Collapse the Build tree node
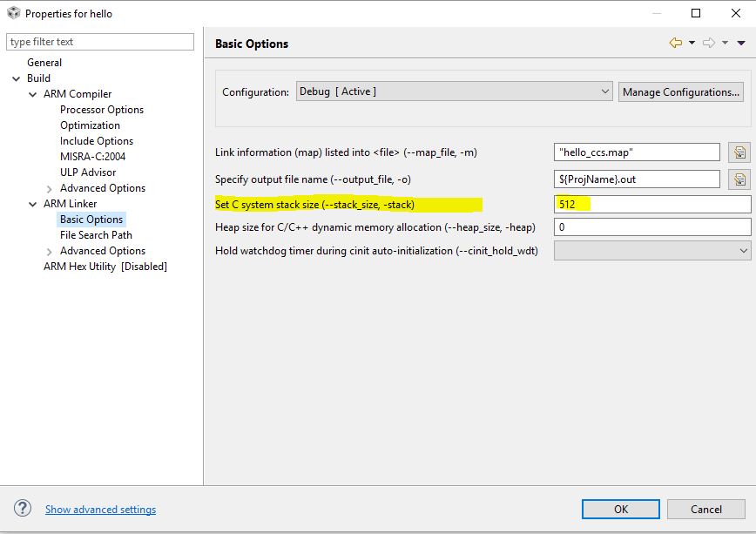Image resolution: width=756 pixels, height=534 pixels. pos(16,78)
